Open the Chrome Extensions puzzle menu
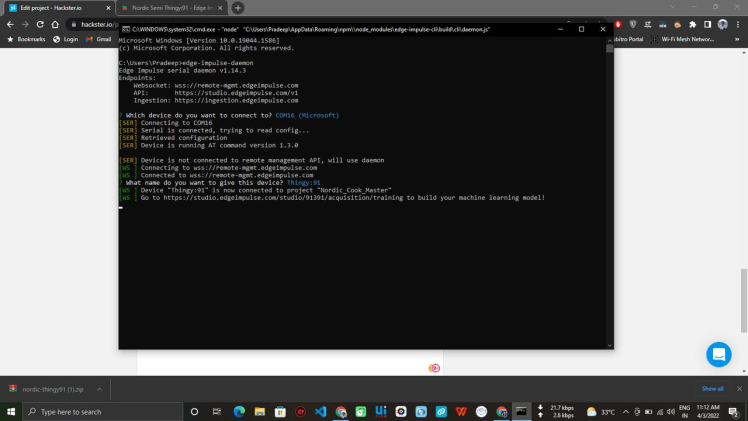 (x=693, y=24)
